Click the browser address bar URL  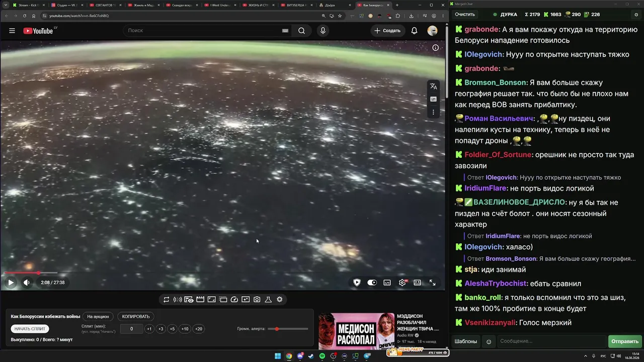click(79, 16)
